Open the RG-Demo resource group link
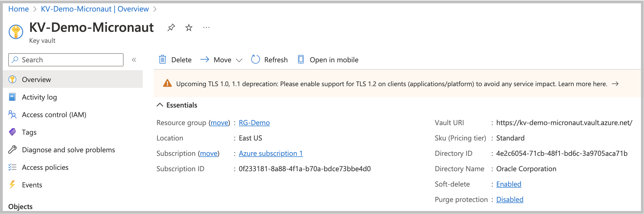This screenshot has height=214, width=644. point(254,123)
